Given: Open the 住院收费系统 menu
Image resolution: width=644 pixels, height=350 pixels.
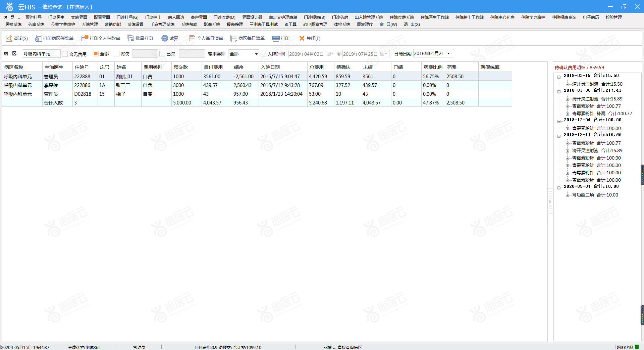Looking at the screenshot, I should coord(402,17).
